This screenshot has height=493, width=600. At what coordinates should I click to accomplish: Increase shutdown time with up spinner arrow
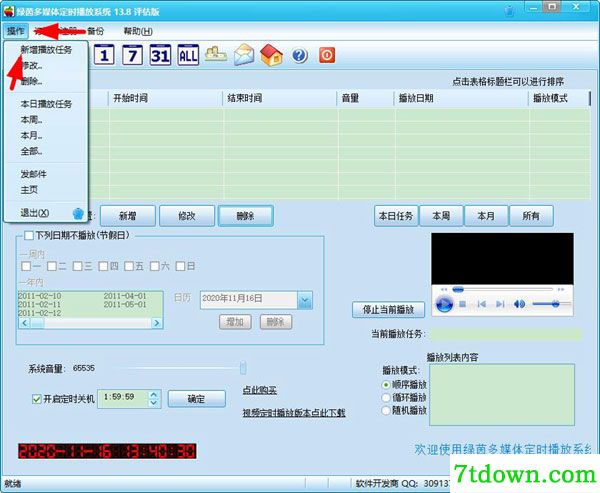(154, 395)
